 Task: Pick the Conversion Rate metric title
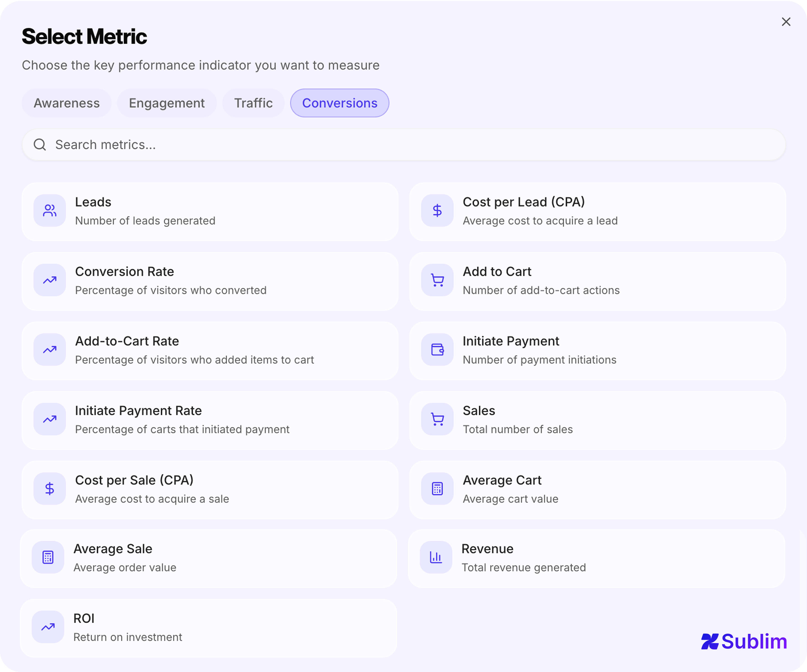point(124,271)
